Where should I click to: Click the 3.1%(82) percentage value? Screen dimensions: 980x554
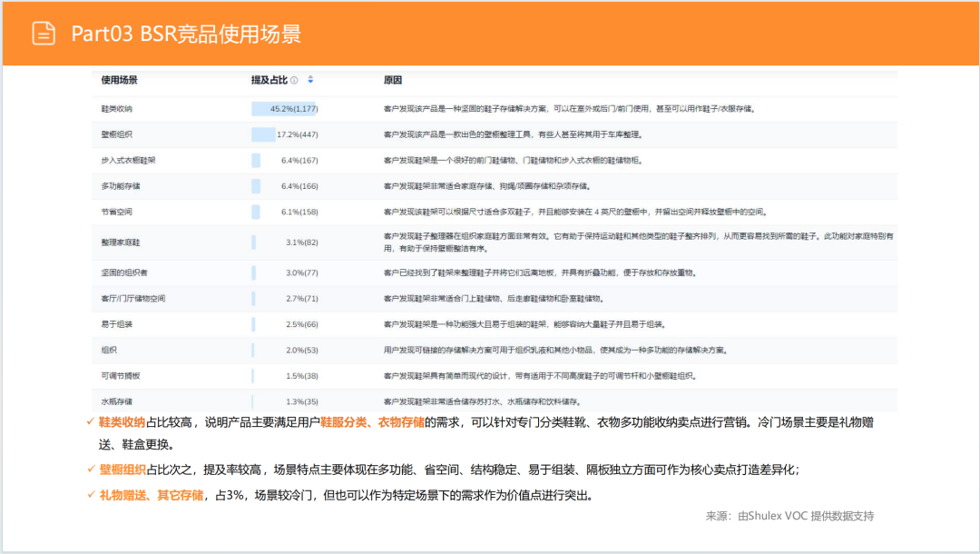[x=302, y=242]
